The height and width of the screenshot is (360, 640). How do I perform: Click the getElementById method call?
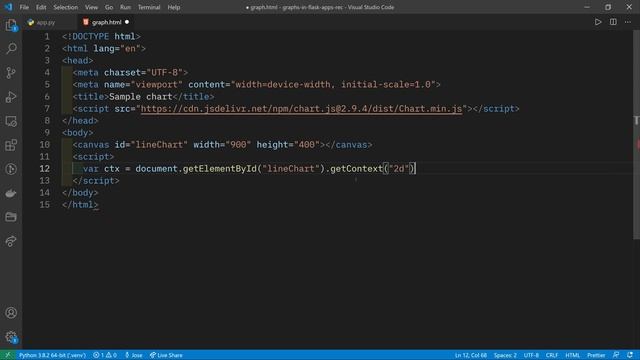click(220, 169)
